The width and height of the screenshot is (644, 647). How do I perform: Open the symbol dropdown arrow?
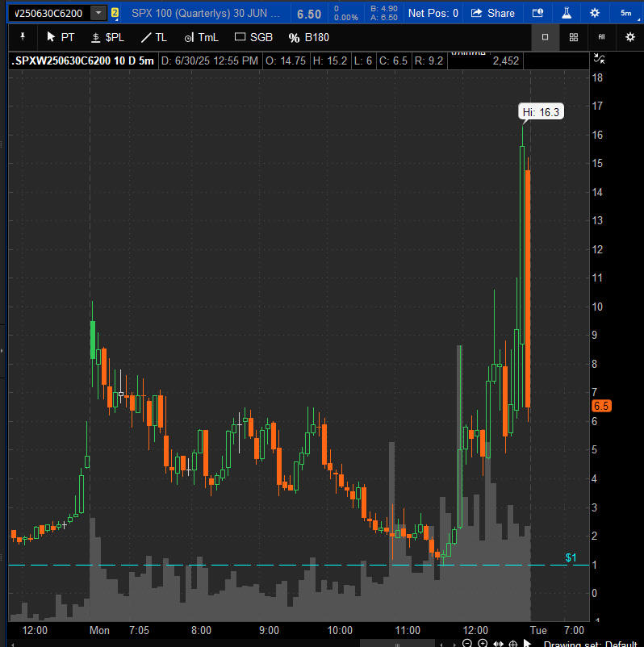pos(98,13)
